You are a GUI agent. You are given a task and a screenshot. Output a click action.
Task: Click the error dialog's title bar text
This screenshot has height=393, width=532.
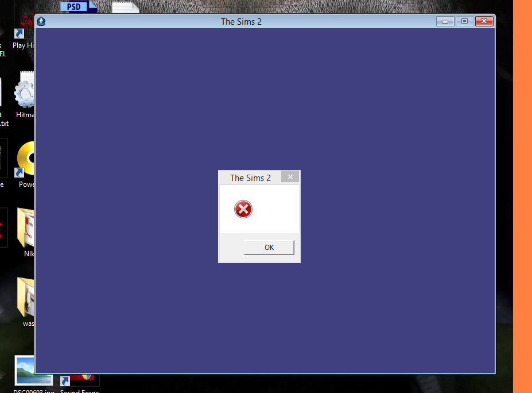(x=250, y=178)
